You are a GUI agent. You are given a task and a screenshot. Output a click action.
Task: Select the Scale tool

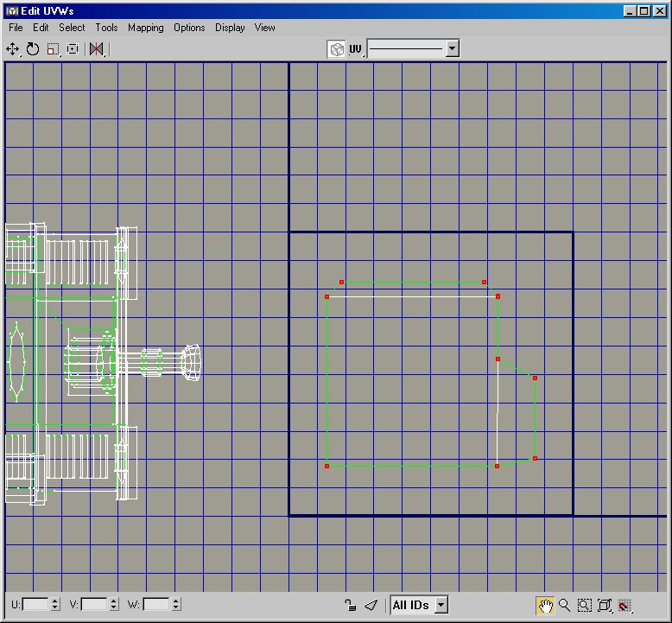(x=53, y=49)
